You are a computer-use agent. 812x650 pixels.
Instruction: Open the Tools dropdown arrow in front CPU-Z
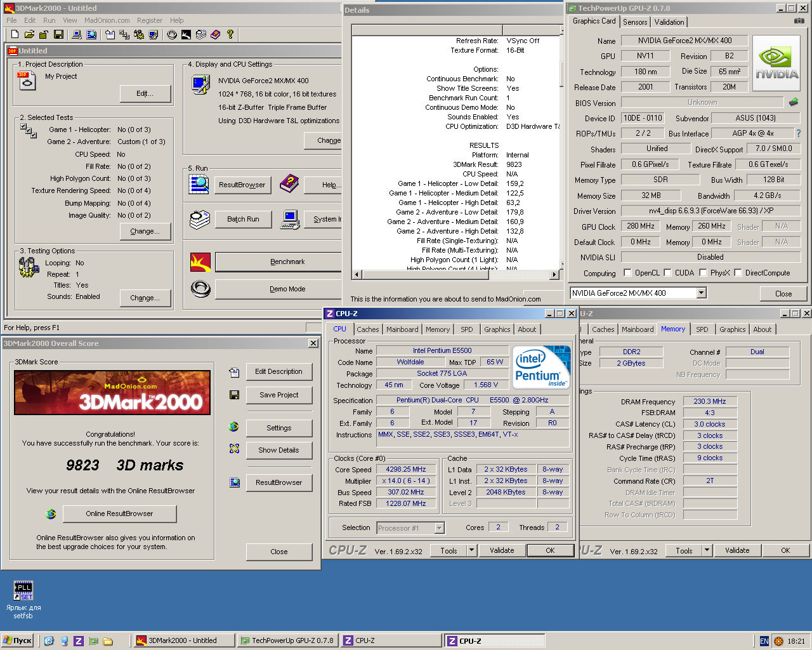(x=471, y=550)
